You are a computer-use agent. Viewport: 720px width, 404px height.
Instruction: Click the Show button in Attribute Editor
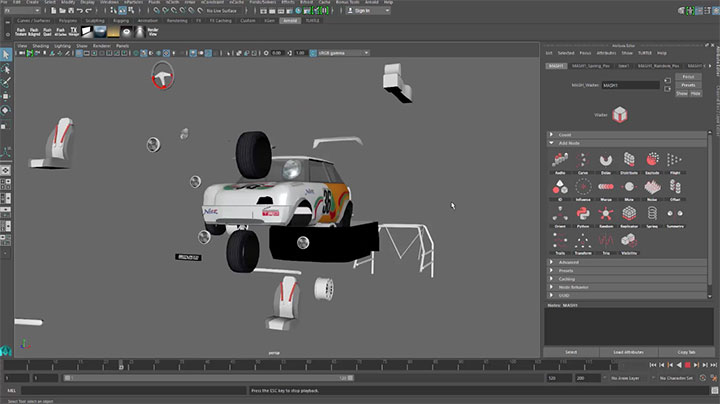pyautogui.click(x=682, y=93)
